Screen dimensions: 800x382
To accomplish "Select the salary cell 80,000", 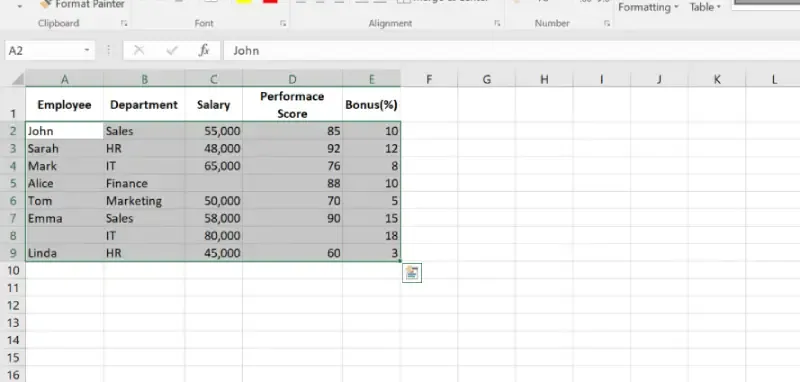I will point(214,236).
